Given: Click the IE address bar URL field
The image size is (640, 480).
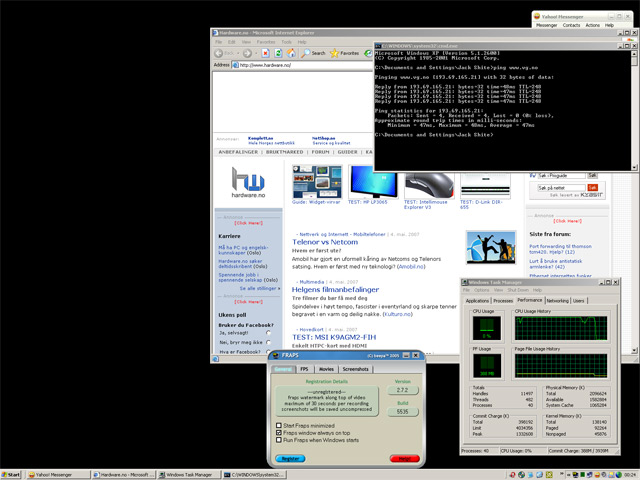Looking at the screenshot, I should click(302, 65).
